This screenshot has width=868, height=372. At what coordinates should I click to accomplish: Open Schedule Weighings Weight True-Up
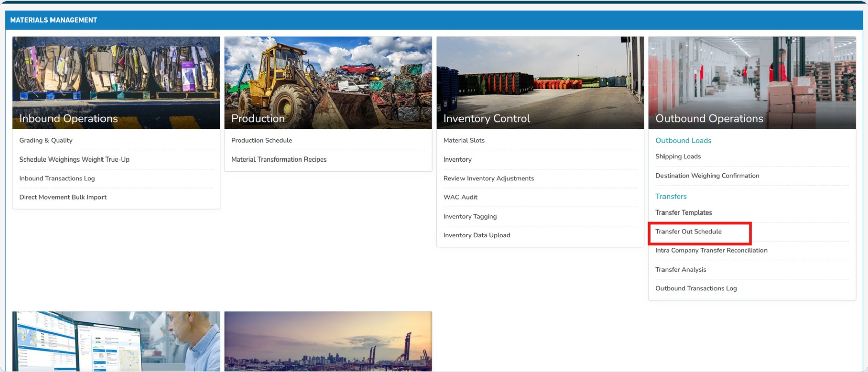click(74, 160)
